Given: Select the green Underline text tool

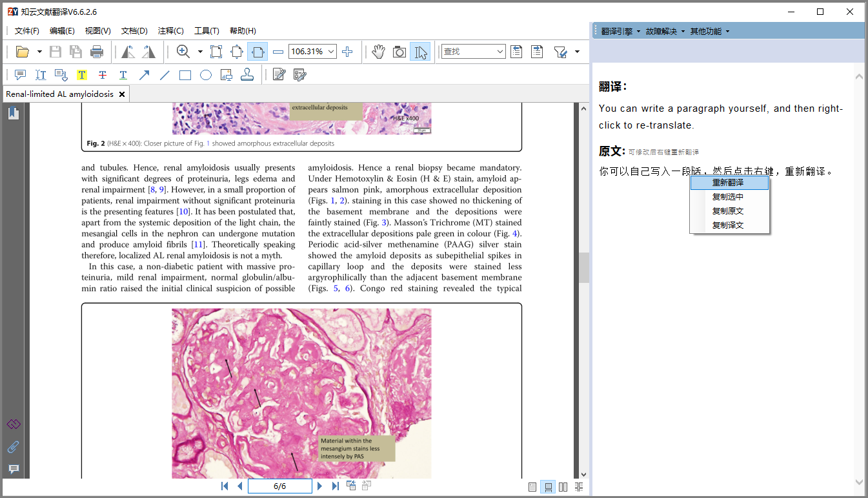Looking at the screenshot, I should (x=123, y=75).
